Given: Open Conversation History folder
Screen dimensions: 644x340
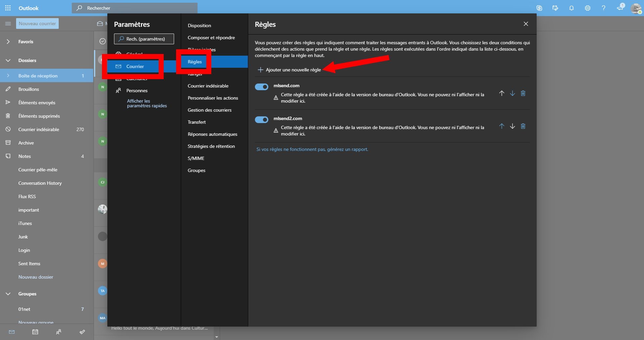Looking at the screenshot, I should tap(47, 183).
